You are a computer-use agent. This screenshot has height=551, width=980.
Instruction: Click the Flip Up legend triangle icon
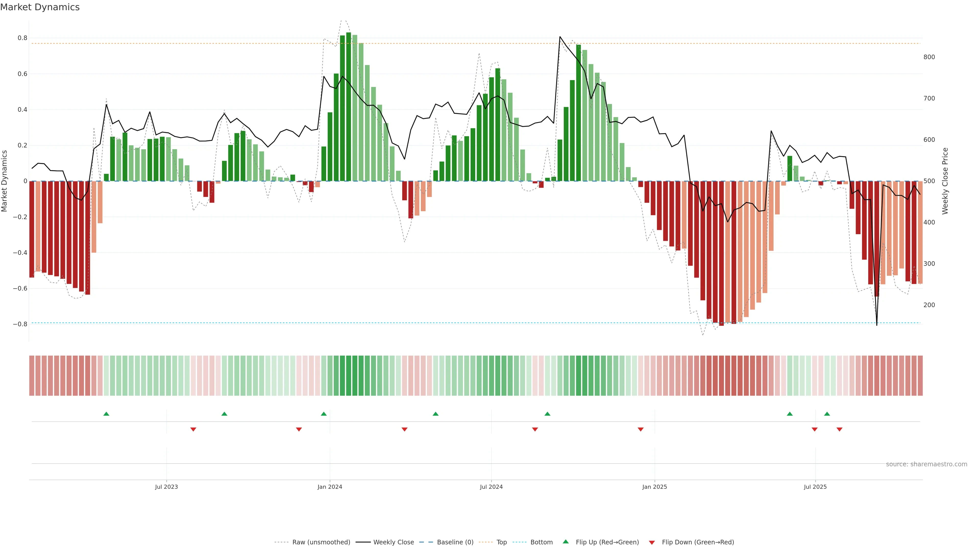[x=566, y=542]
